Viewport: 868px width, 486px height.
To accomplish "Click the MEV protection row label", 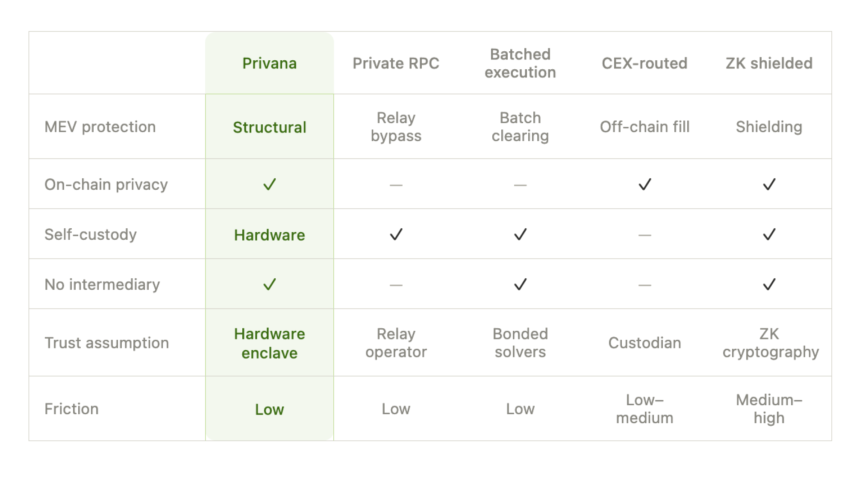I will pos(100,127).
